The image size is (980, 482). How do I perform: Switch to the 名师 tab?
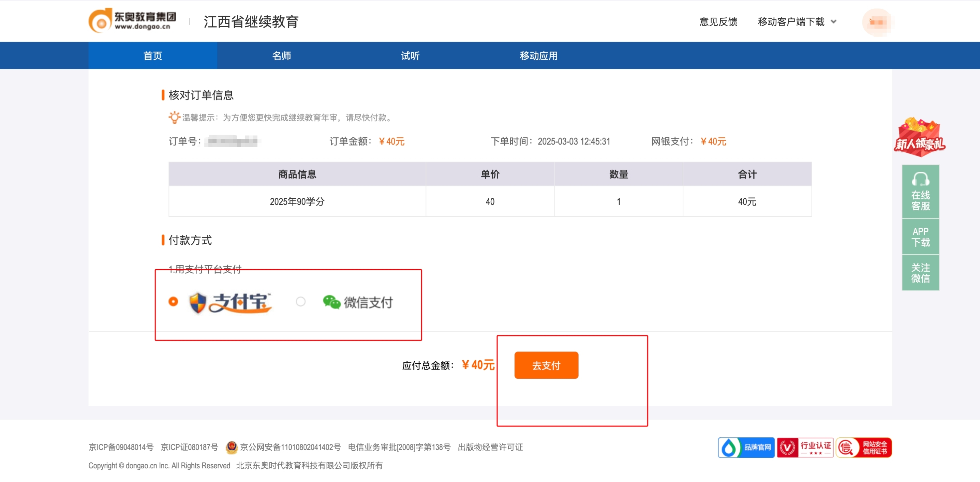coord(281,56)
